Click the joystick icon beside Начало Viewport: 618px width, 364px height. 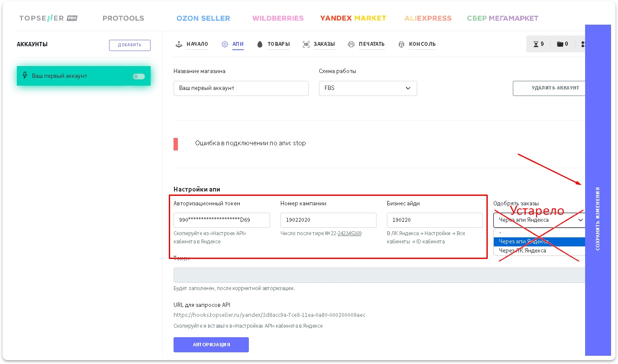coord(179,44)
